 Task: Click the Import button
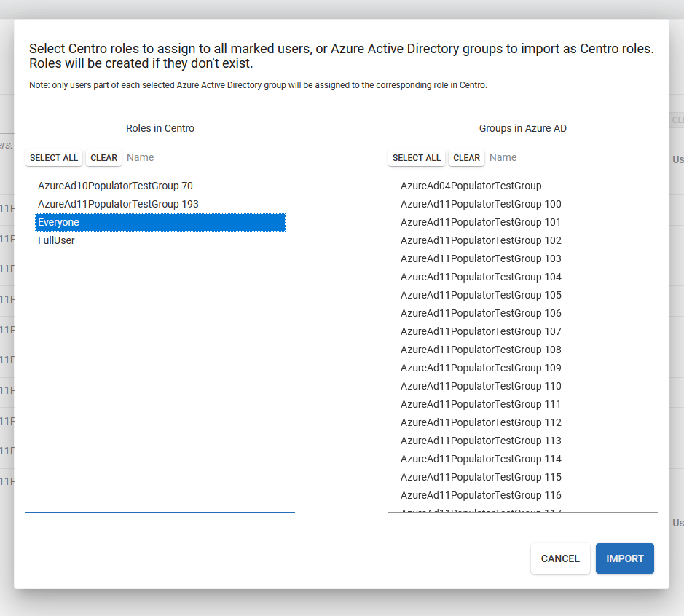[624, 558]
